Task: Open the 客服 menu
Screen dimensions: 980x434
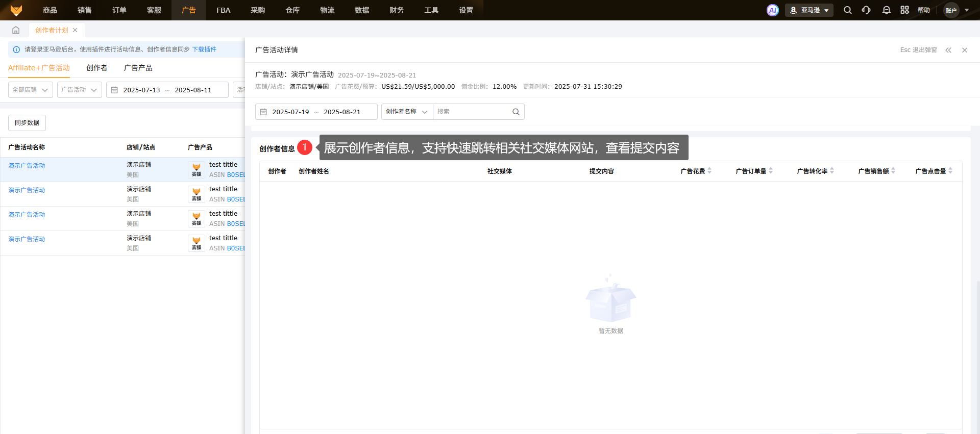Action: point(154,10)
